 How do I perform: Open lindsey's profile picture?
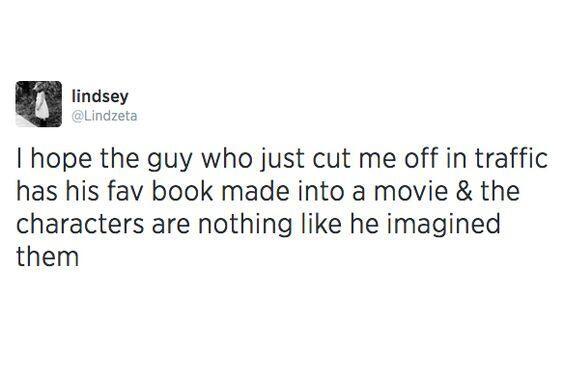click(x=39, y=104)
